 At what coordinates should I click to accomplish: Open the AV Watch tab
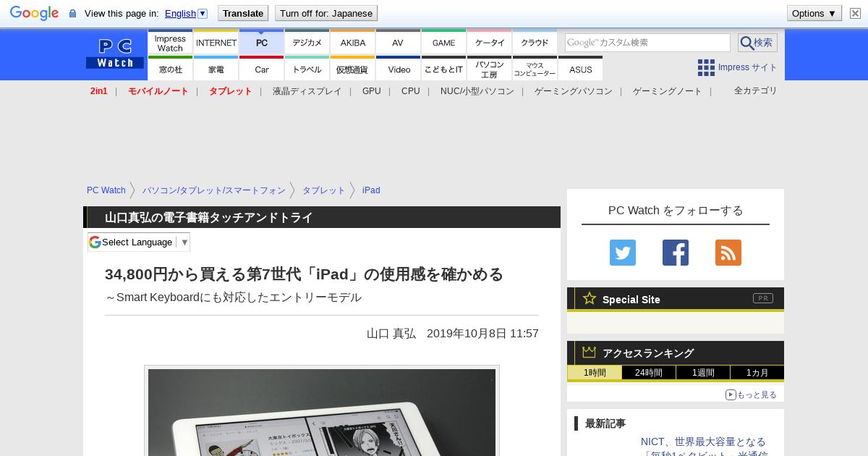tap(398, 42)
